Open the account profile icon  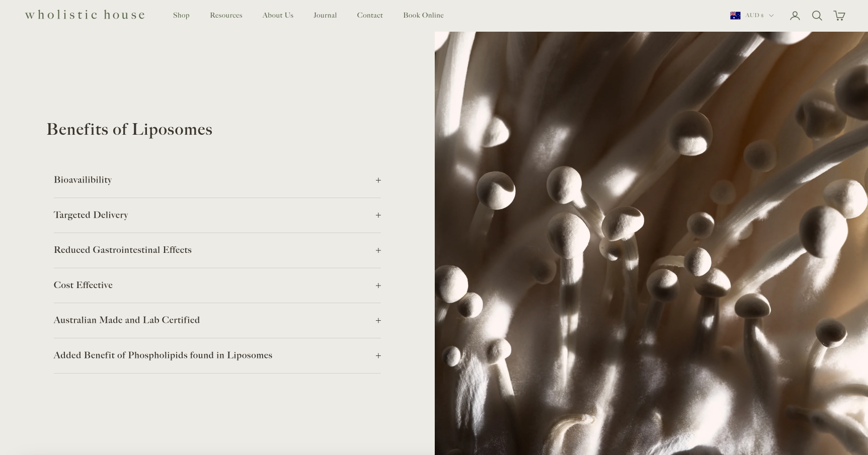795,16
